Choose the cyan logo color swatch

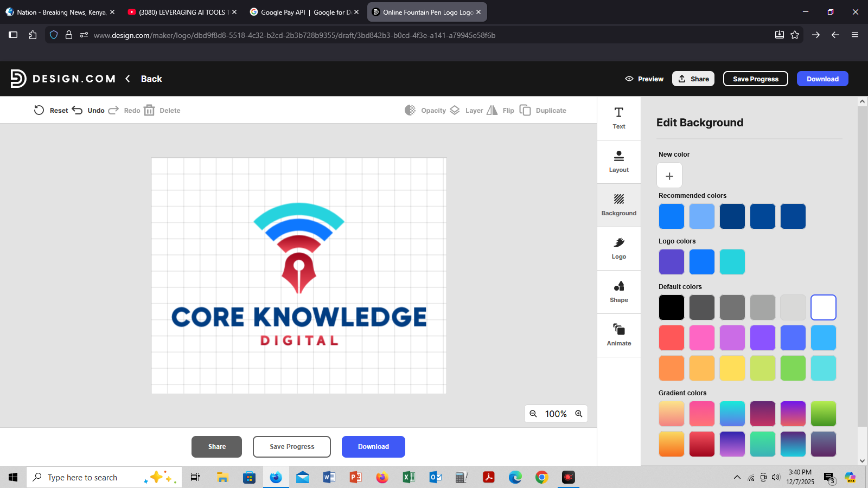pyautogui.click(x=732, y=262)
